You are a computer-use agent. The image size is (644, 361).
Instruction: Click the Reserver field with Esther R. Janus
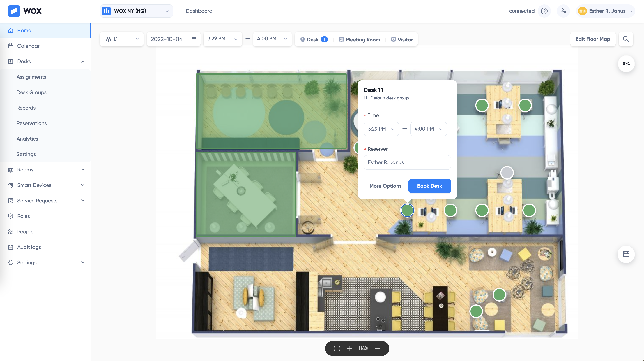(x=407, y=162)
